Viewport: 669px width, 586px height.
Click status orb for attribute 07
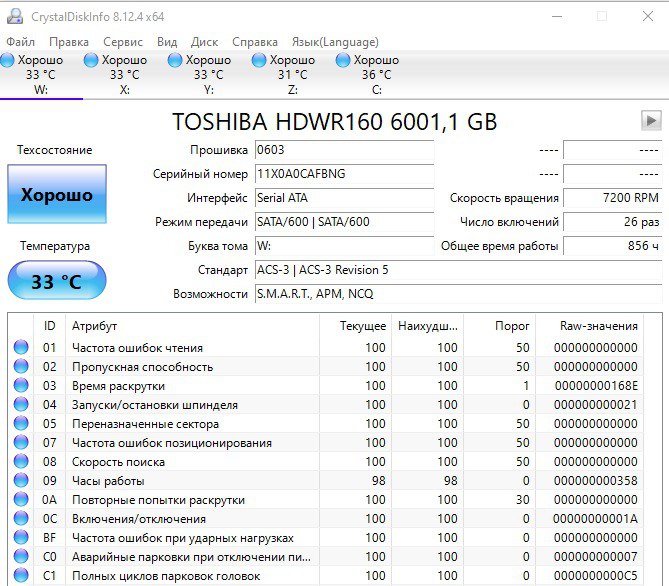coord(21,442)
